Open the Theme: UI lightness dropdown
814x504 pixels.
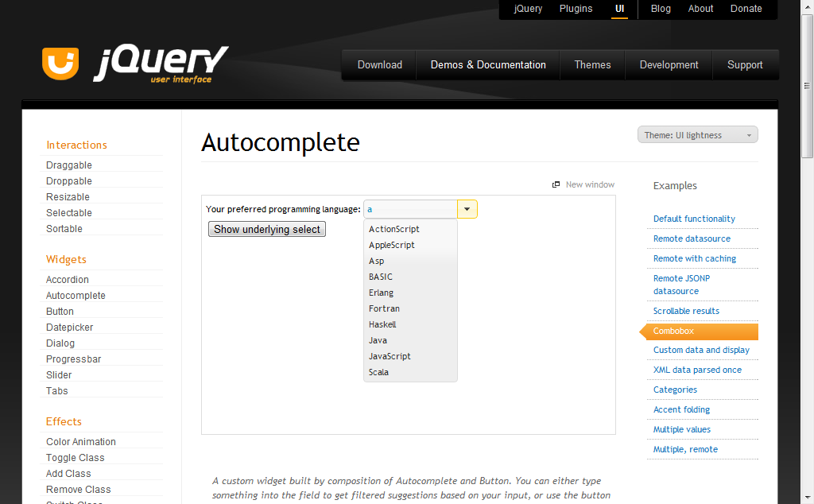click(697, 135)
